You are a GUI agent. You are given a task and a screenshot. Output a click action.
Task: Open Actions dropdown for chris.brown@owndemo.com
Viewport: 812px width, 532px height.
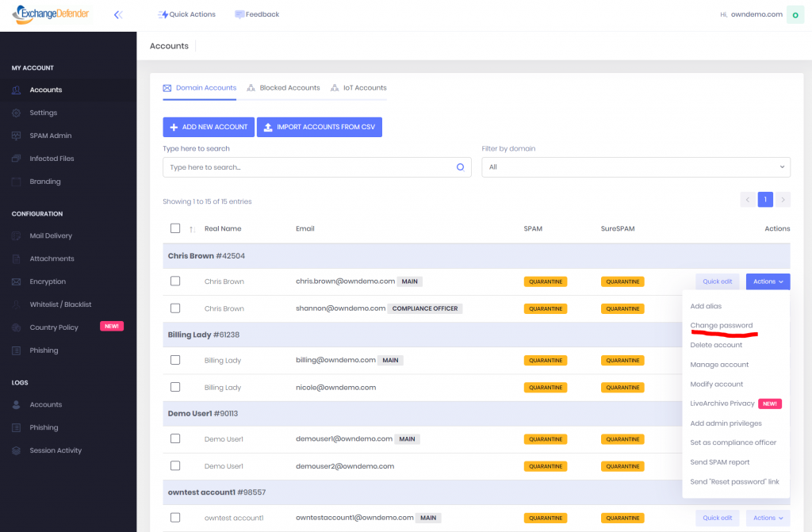coord(768,281)
